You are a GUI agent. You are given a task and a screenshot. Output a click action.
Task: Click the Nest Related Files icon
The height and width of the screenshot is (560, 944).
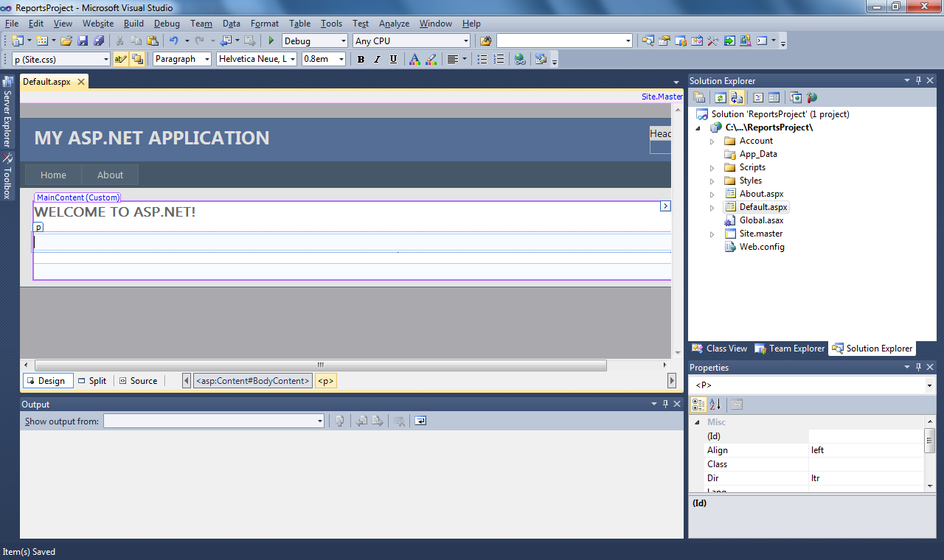coord(736,97)
